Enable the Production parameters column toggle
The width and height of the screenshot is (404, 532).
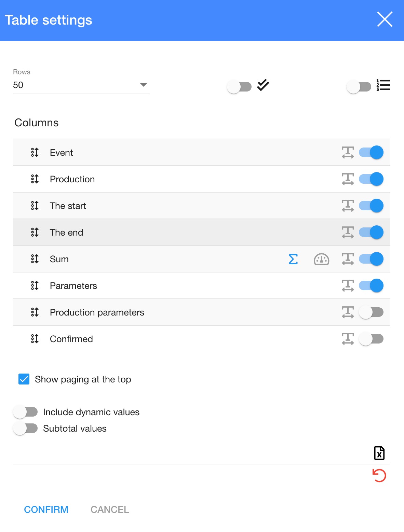click(371, 312)
